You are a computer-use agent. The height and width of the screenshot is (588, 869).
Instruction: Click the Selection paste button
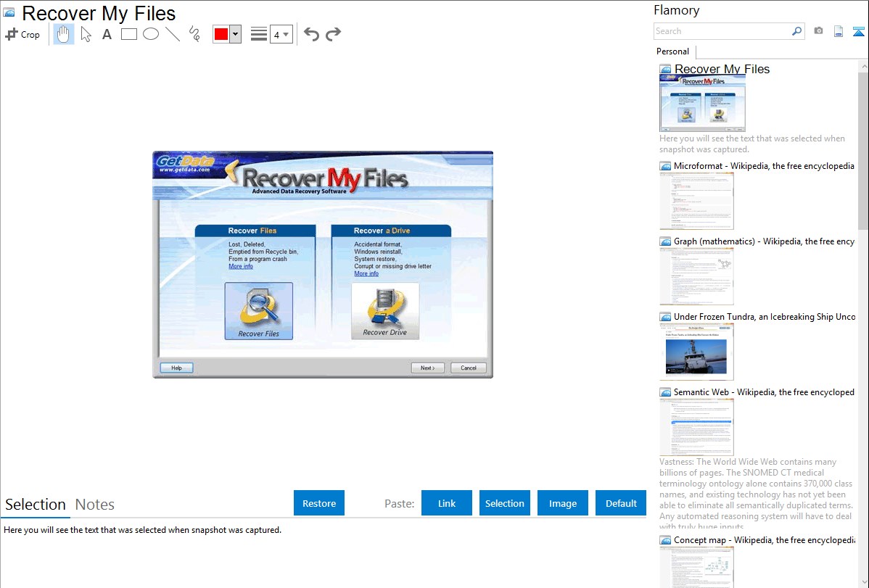click(x=505, y=503)
